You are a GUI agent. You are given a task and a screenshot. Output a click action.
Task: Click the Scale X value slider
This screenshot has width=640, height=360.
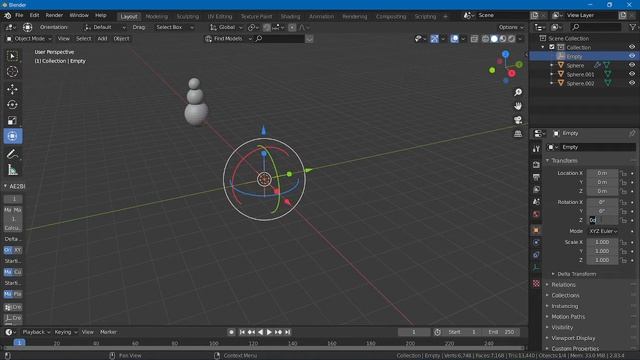point(602,242)
